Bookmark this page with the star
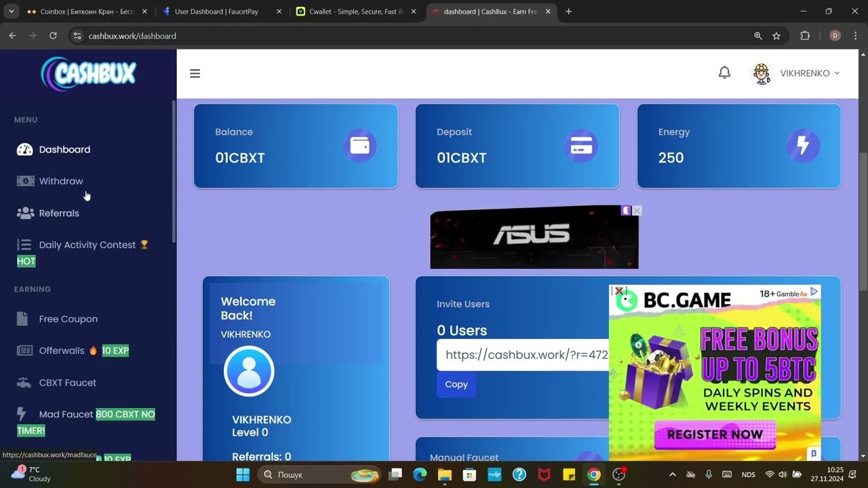868x488 pixels. (x=776, y=36)
